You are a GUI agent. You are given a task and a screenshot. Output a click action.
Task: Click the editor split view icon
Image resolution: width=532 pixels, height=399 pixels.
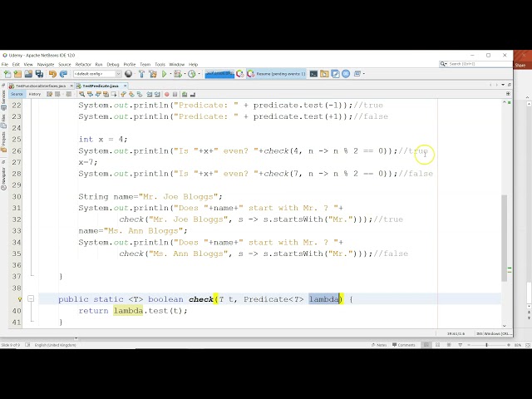508,94
